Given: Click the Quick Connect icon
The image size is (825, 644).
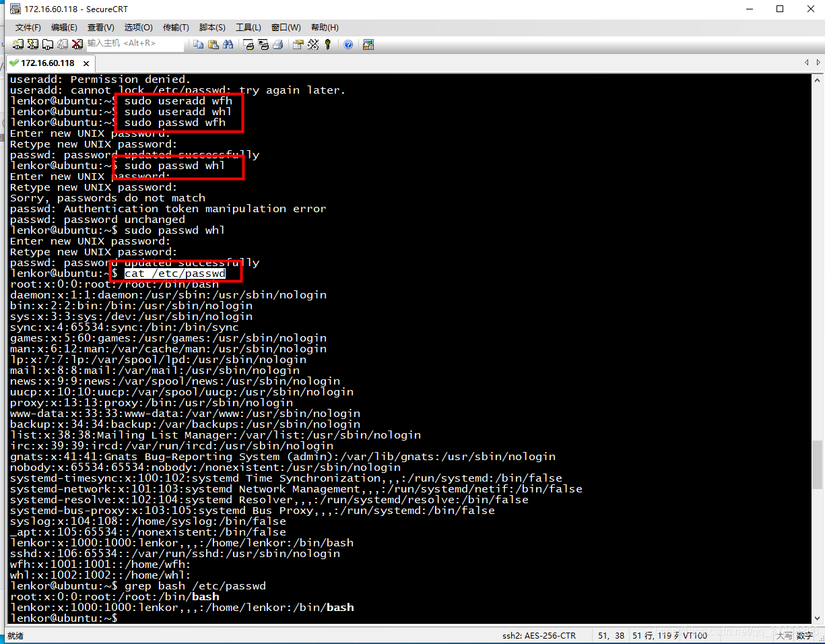Looking at the screenshot, I should 33,44.
